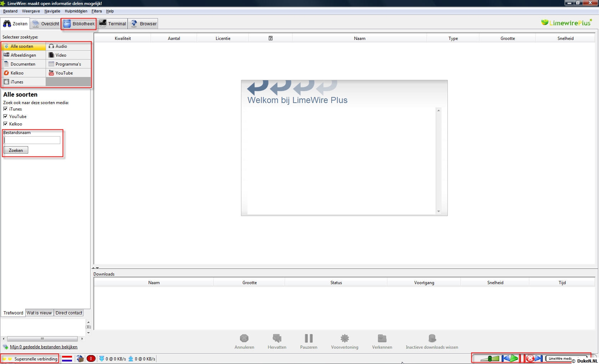Click the Pauzeren download icon
Image resolution: width=599 pixels, height=364 pixels.
pos(309,338)
